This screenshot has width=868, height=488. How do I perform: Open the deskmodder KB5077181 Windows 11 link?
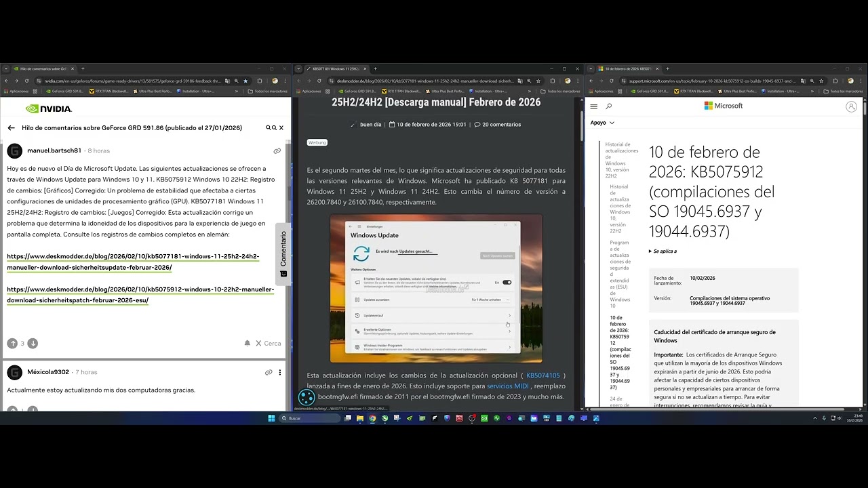pos(133,262)
